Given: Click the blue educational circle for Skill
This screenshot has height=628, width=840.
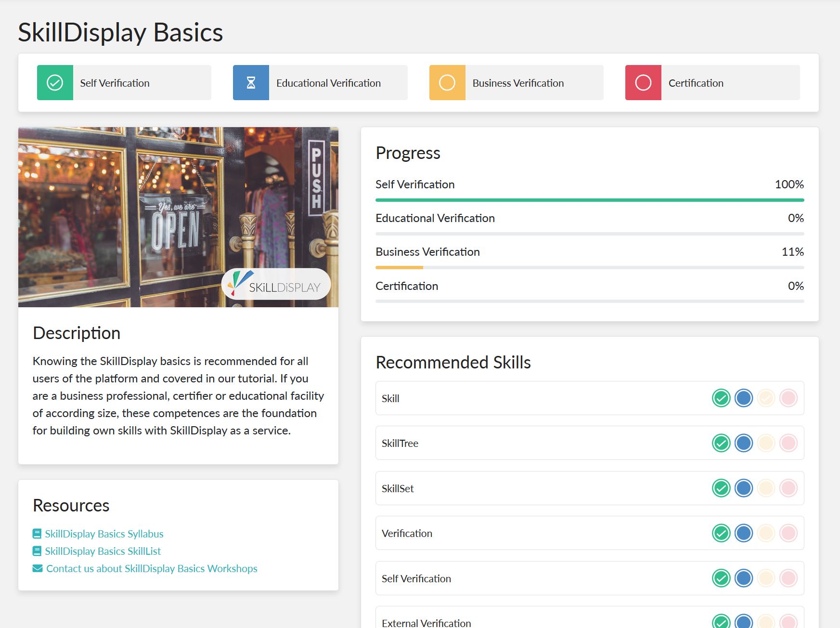Looking at the screenshot, I should coord(744,398).
